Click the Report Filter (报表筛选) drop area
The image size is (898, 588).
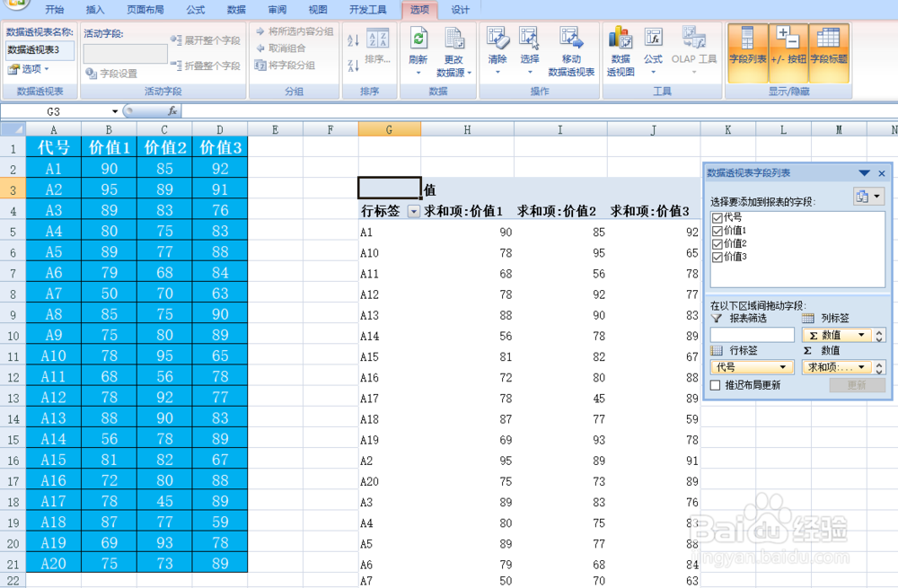point(752,335)
